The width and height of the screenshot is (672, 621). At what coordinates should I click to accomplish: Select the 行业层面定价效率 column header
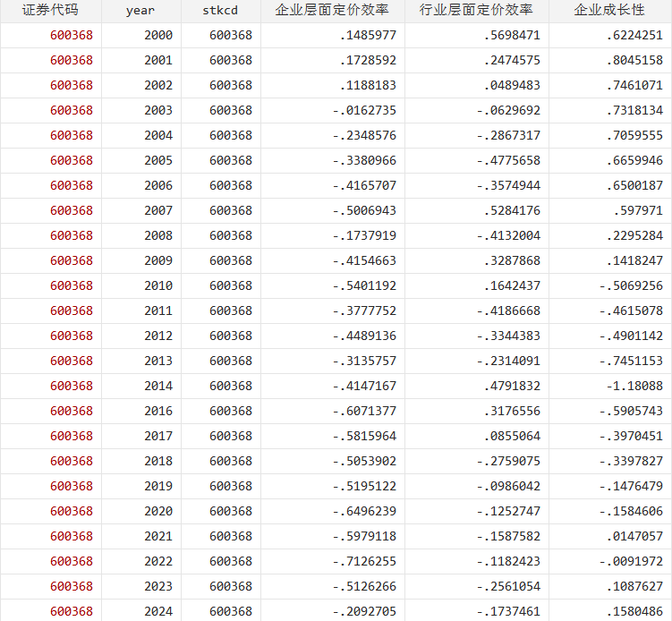click(477, 10)
